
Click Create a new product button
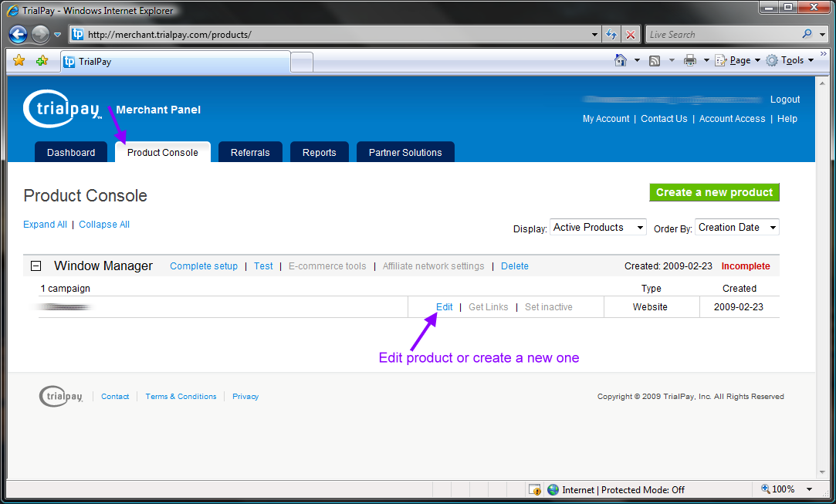tap(714, 192)
